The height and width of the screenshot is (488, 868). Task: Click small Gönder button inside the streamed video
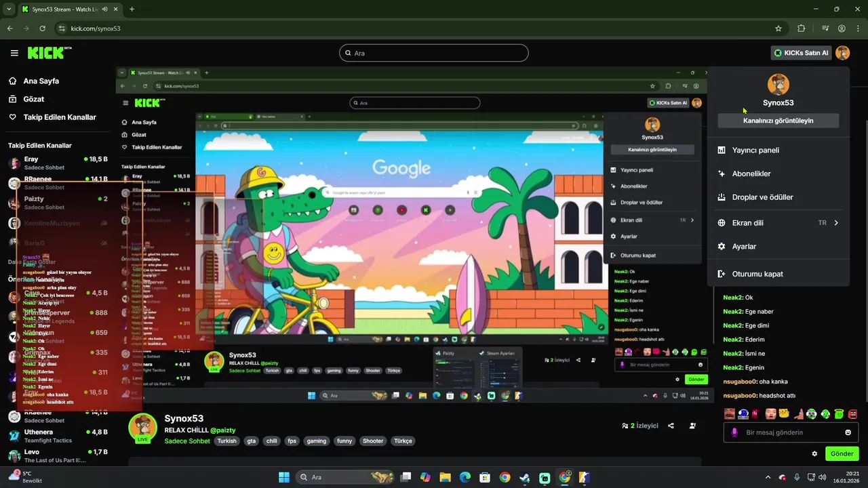pyautogui.click(x=696, y=380)
